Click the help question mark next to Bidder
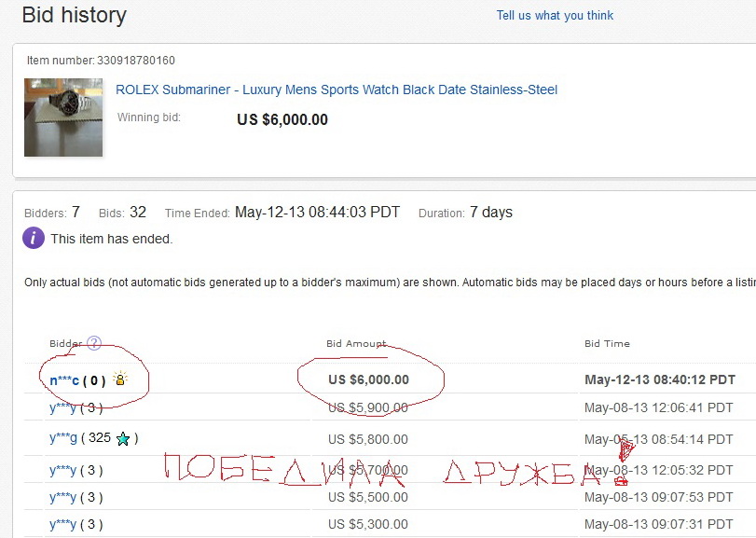Viewport: 756px width, 538px height. [x=94, y=343]
